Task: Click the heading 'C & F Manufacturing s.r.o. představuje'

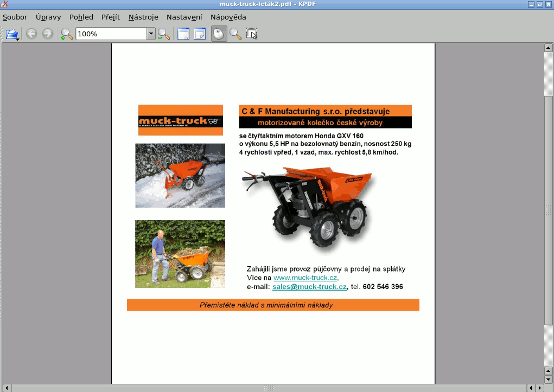Action: (315, 111)
